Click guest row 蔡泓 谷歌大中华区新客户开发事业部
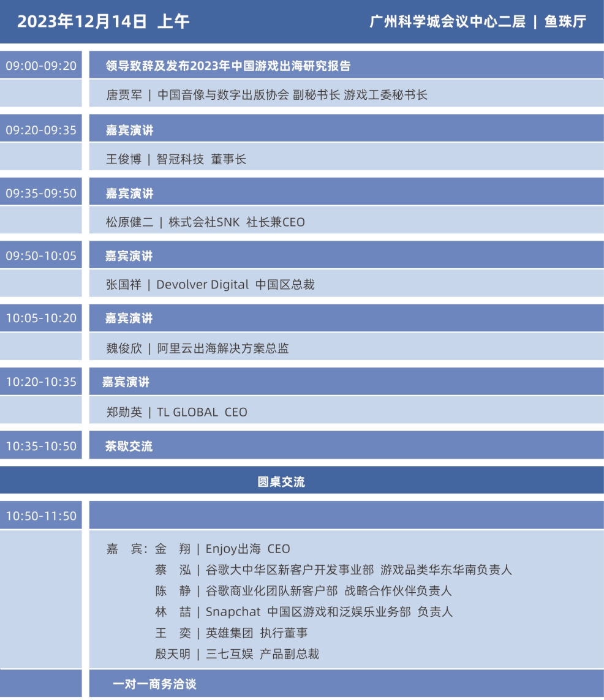Screen dimensions: 604x700 pos(333,570)
